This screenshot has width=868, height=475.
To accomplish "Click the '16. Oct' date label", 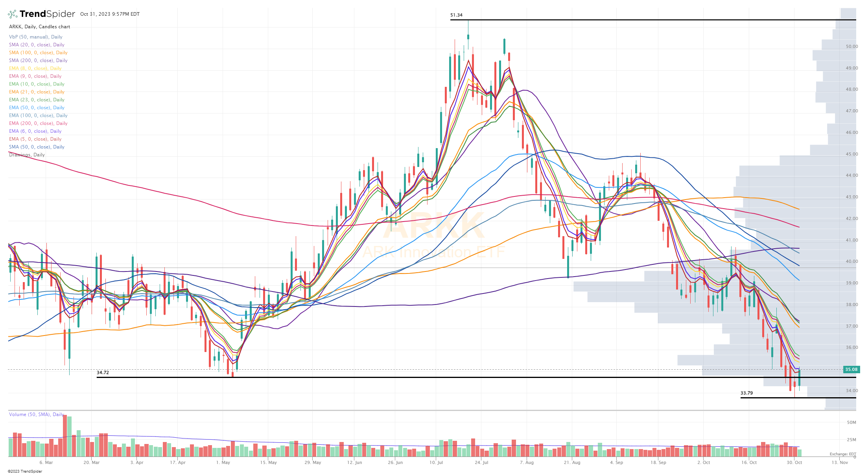I will coord(749,462).
